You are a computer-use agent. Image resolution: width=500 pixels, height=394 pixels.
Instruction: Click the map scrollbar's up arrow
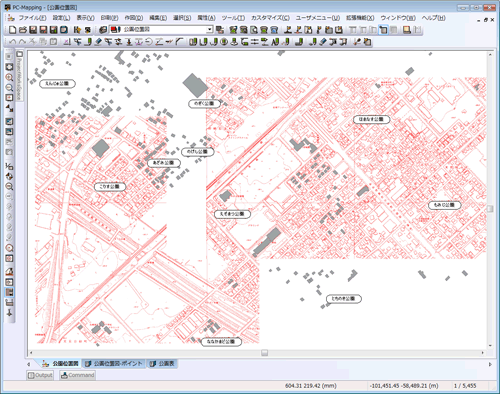pos(490,54)
